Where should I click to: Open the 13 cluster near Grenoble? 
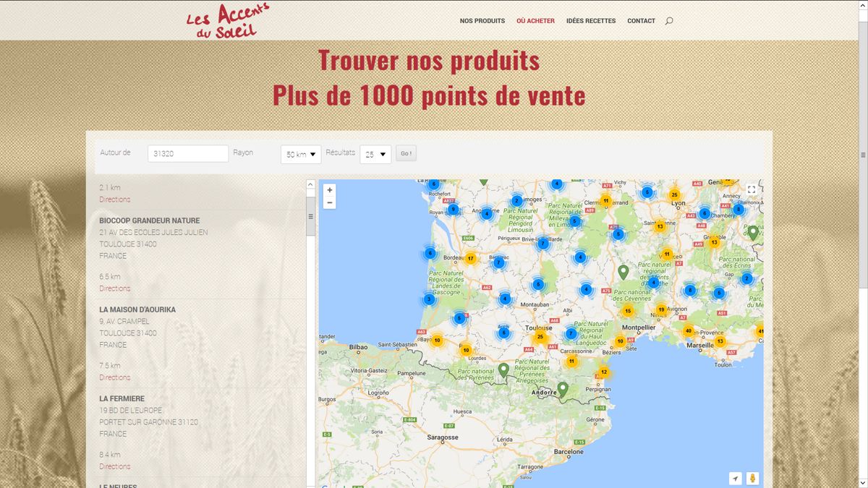pos(714,242)
